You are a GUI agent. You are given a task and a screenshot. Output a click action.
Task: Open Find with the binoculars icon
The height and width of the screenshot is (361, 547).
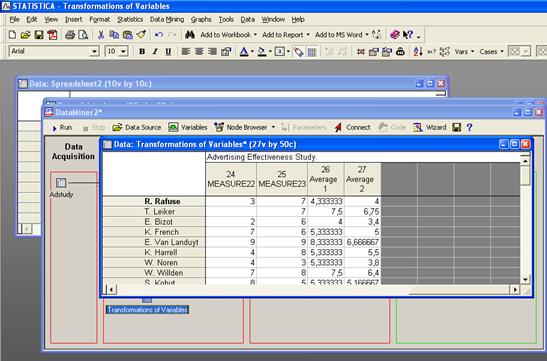pos(190,35)
